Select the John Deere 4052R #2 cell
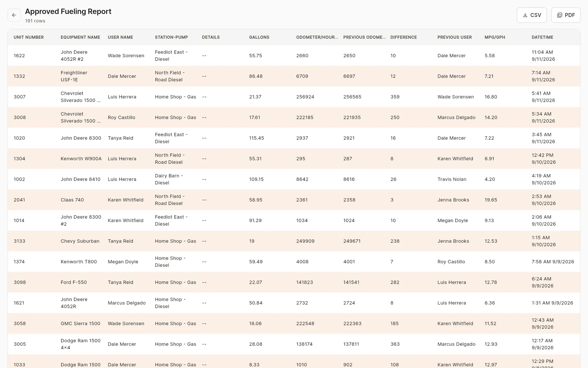This screenshot has height=368, width=588. 74,56
